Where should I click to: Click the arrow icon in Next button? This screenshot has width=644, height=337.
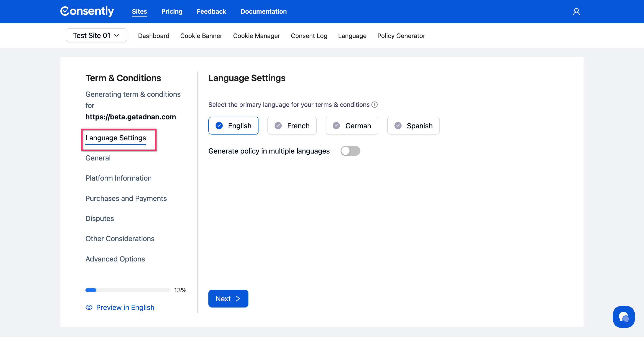[238, 299]
